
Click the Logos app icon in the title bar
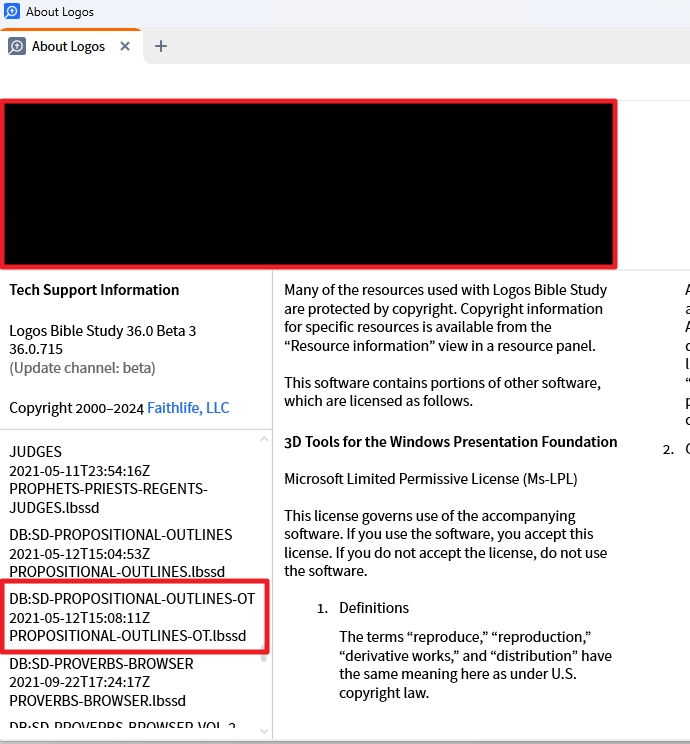(11, 11)
